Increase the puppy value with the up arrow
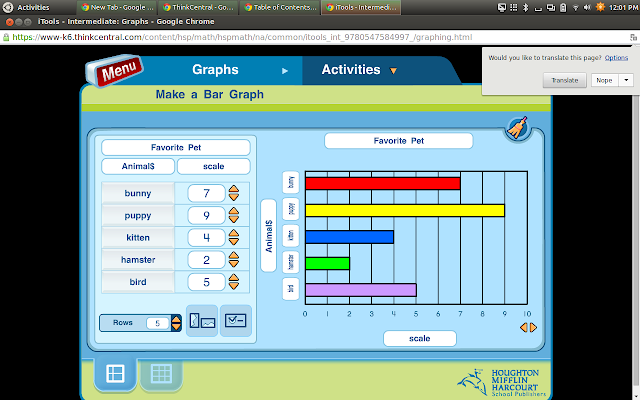Screen dimensions: 640x400 pos(233,211)
